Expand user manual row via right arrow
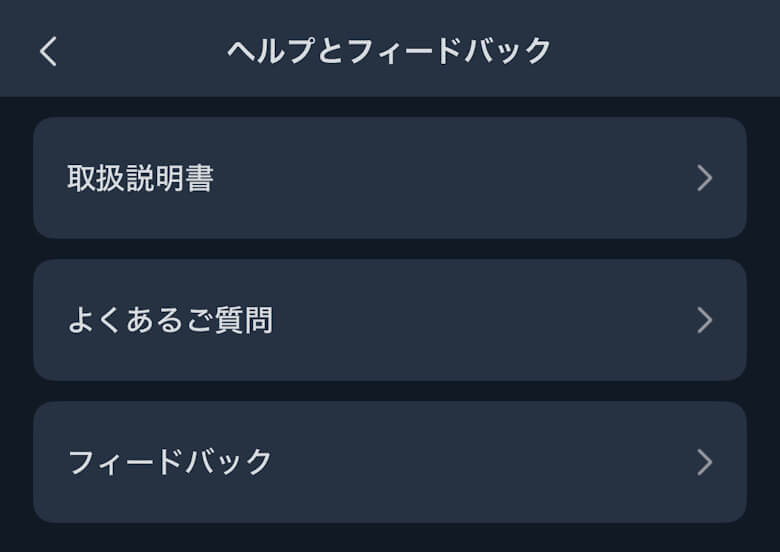The image size is (780, 552). 704,178
